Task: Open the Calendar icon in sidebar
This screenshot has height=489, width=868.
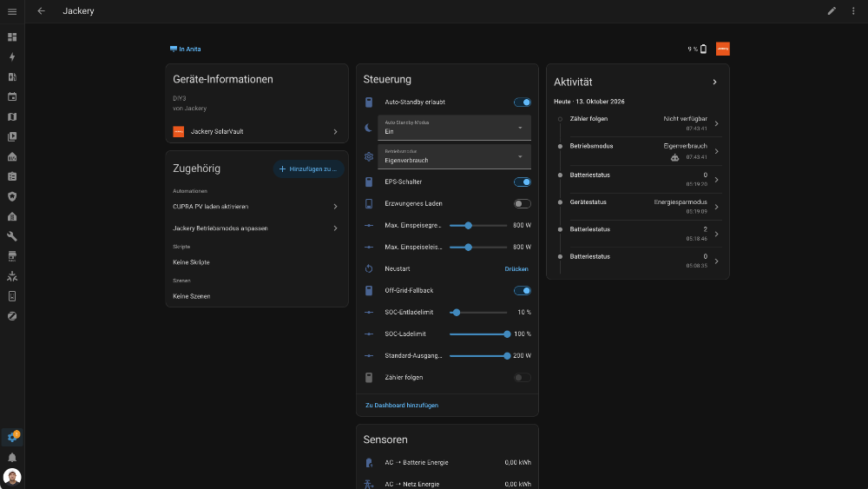Action: 12,97
